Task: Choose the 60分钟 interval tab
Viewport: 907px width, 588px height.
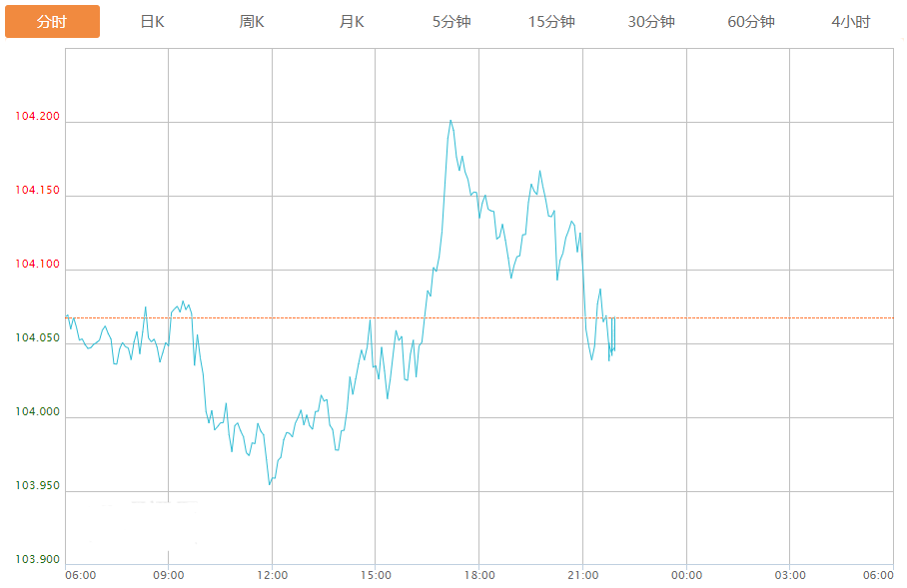Action: 751,22
